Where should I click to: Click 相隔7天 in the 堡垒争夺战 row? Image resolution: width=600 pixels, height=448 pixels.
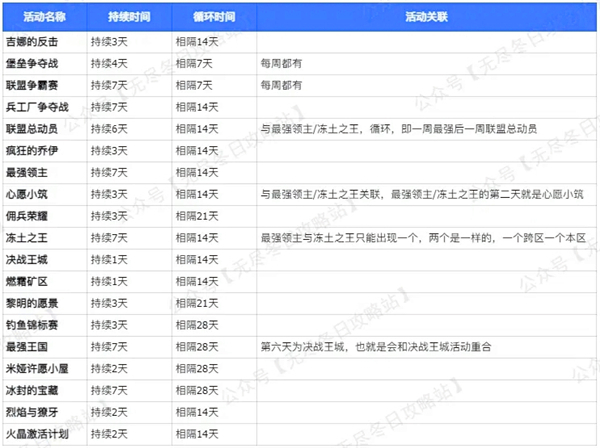point(194,64)
